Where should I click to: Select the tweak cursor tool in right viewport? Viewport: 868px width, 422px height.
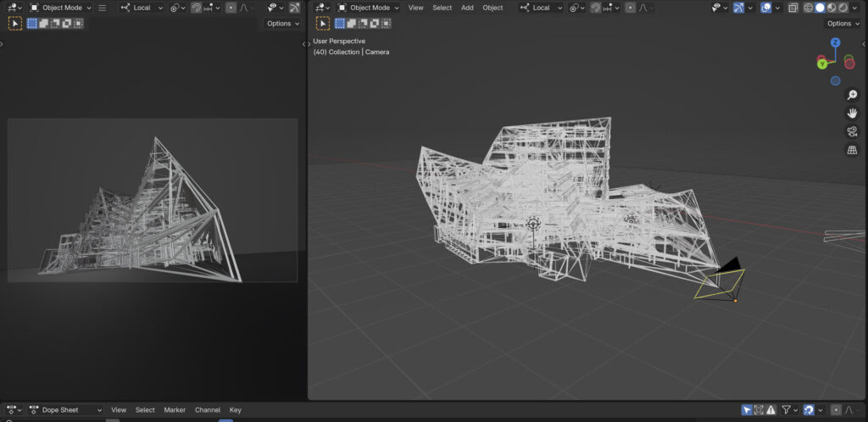323,24
